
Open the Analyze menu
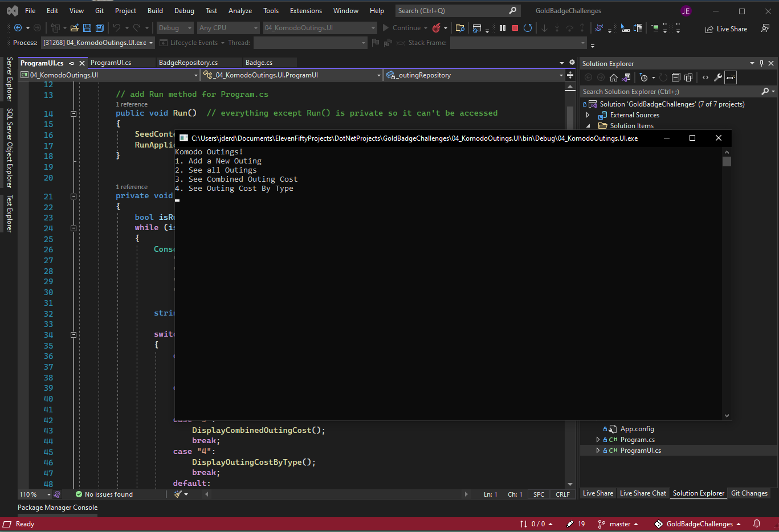point(240,11)
